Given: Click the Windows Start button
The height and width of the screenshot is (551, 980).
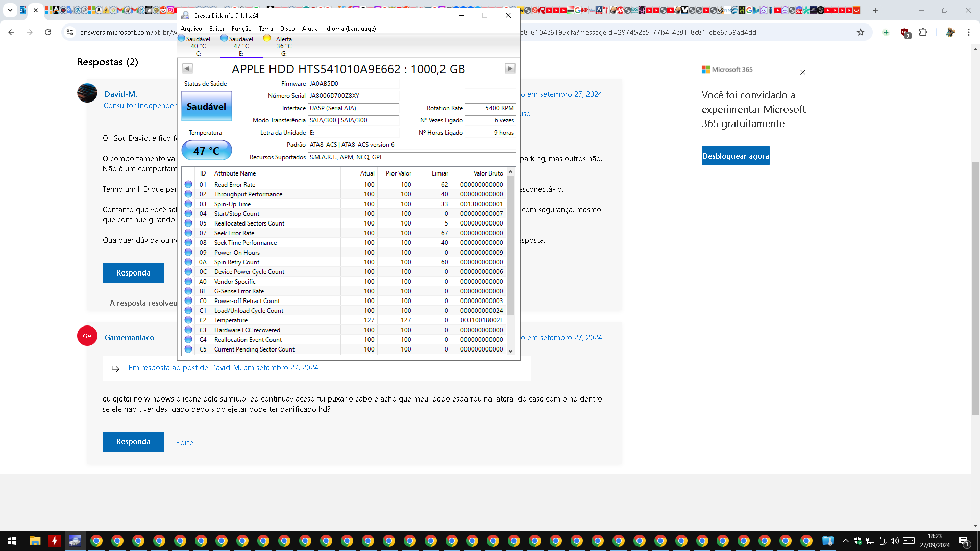Looking at the screenshot, I should pos(12,541).
